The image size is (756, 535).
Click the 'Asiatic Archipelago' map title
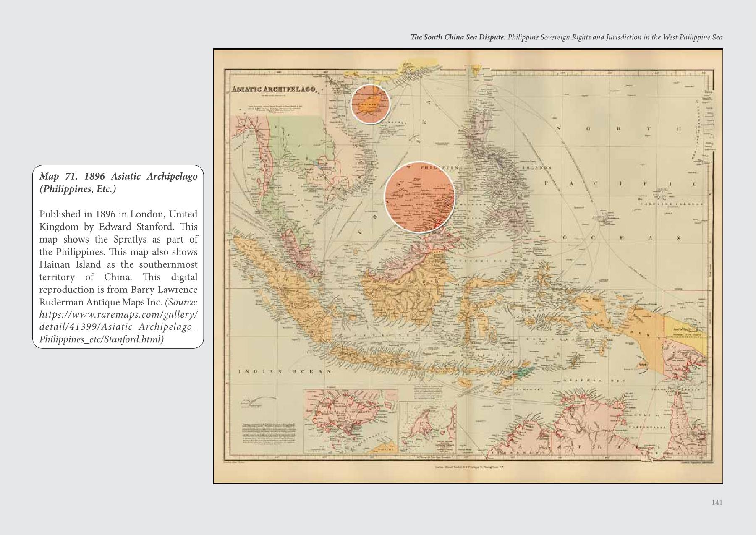(275, 89)
